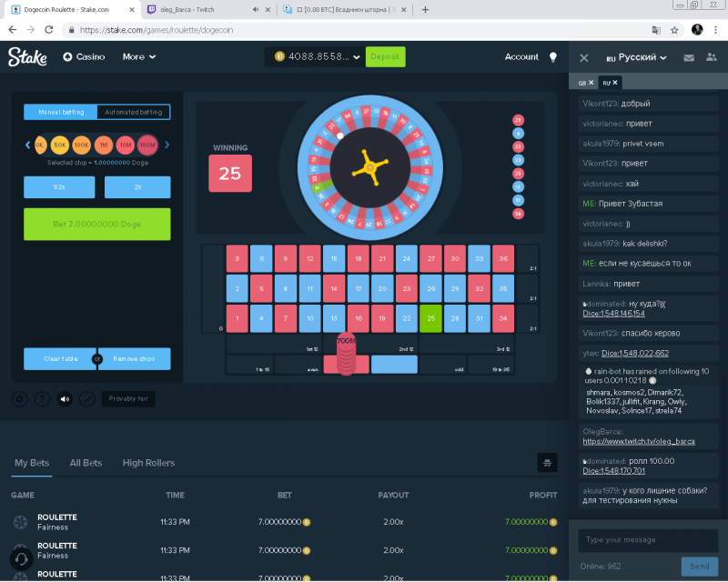Open the chat mail envelope icon
The width and height of the screenshot is (728, 582).
click(689, 57)
